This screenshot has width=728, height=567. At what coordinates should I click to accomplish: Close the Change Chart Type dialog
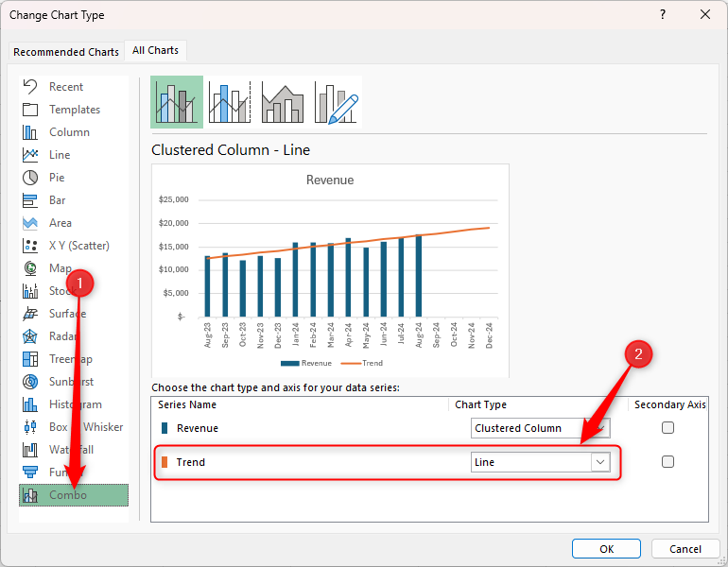tap(705, 15)
